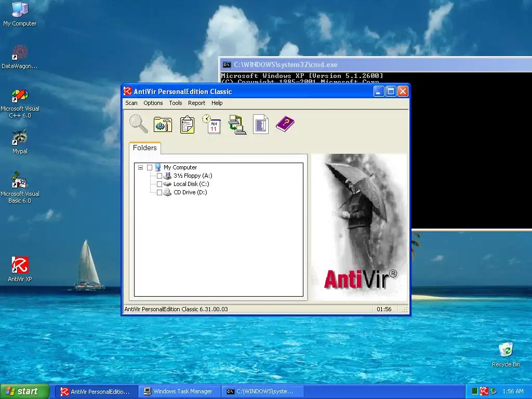This screenshot has height=399, width=532.
Task: Open the Tools menu
Action: point(176,103)
